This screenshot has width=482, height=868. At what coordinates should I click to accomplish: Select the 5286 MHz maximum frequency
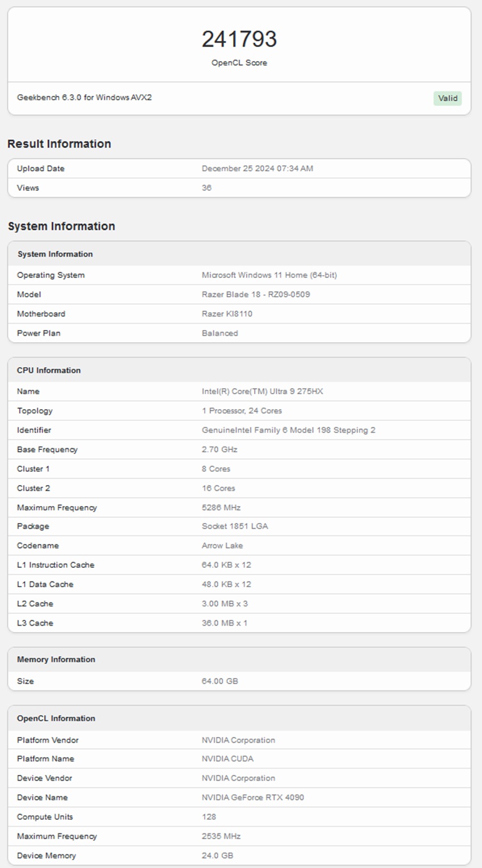(x=221, y=508)
